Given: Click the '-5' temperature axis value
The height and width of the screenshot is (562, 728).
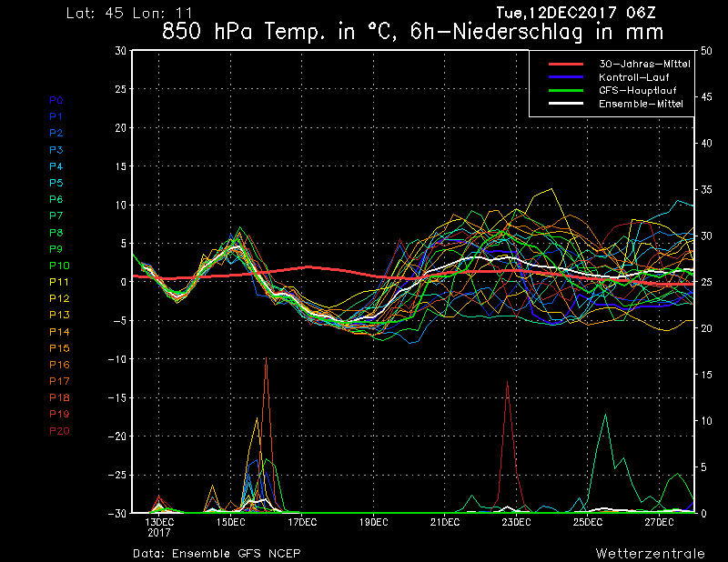Looking at the screenshot, I should [118, 321].
